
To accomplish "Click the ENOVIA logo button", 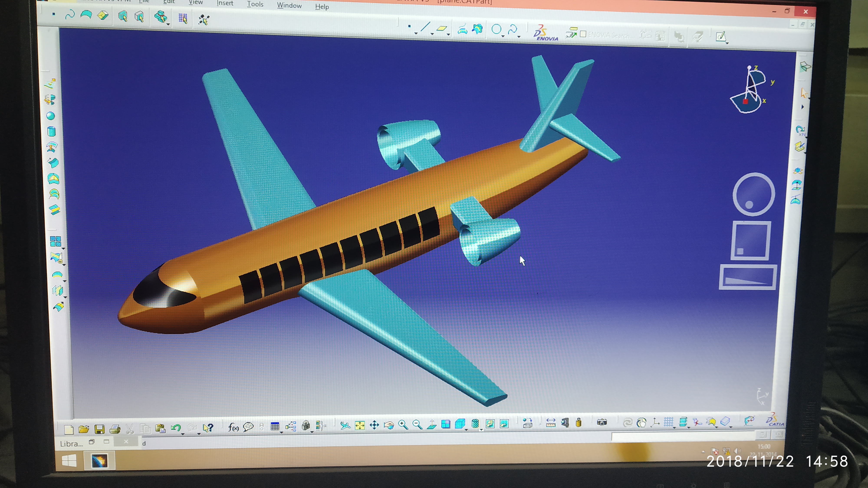I will (x=546, y=33).
